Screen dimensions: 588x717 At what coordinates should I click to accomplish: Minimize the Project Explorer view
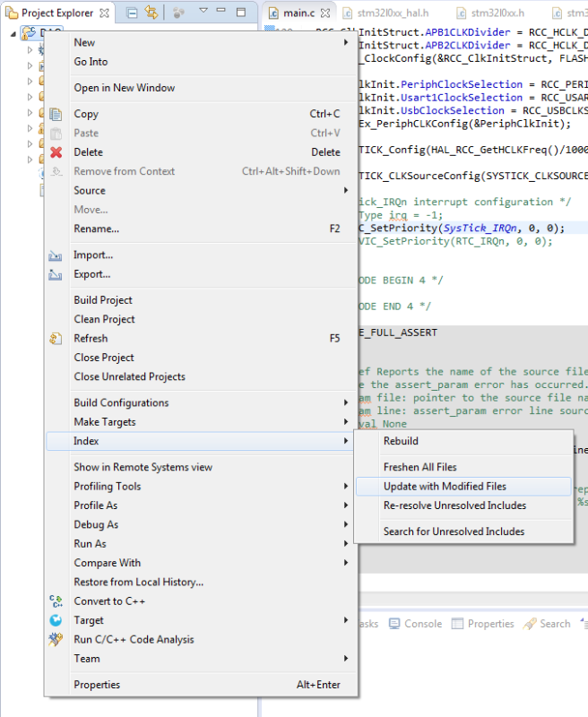(221, 11)
